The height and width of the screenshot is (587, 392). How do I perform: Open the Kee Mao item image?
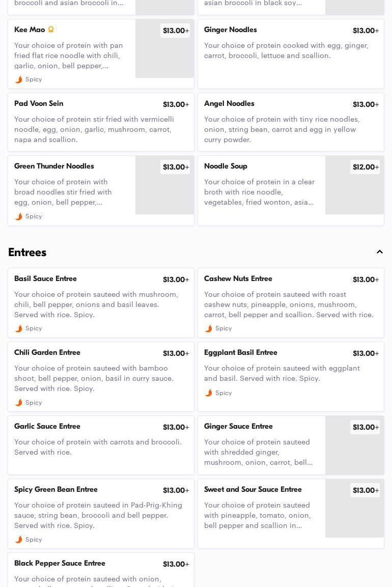coord(165,49)
